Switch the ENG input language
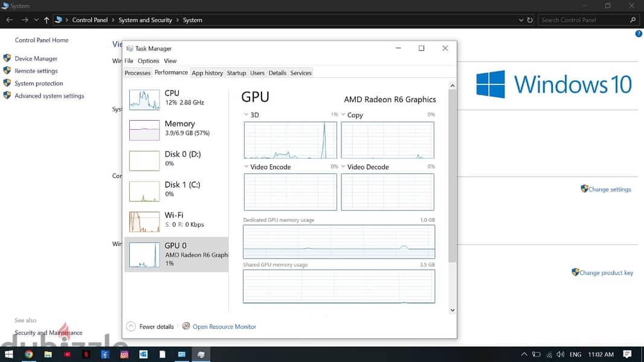Image resolution: width=644 pixels, height=362 pixels. click(x=575, y=354)
